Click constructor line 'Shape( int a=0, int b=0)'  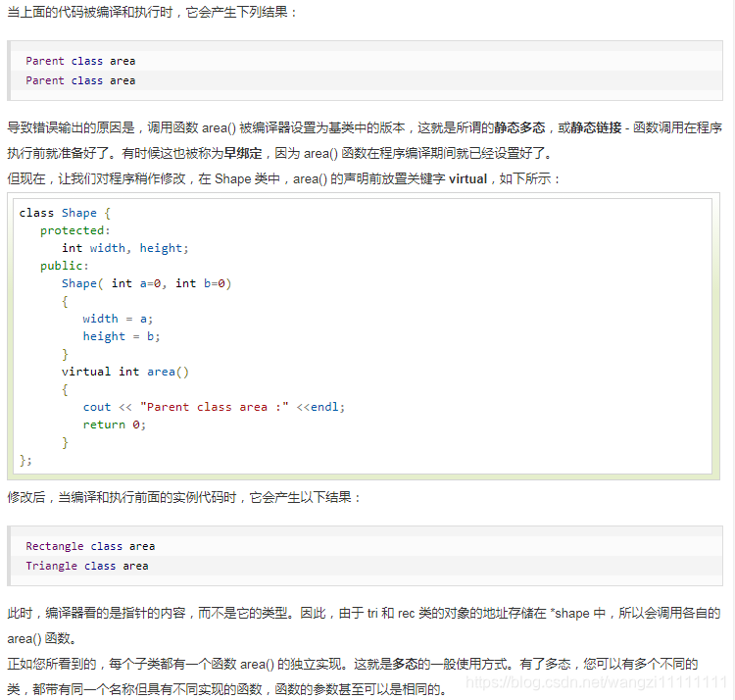pyautogui.click(x=147, y=283)
